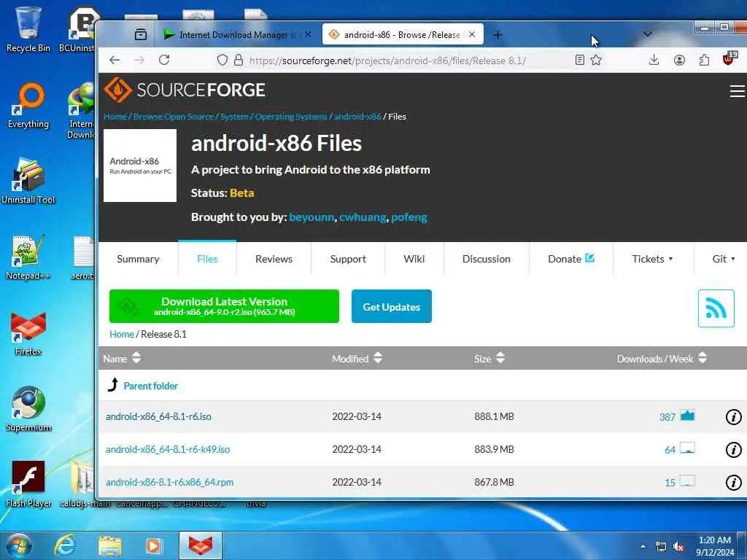Select Supermium desktop shortcut
This screenshot has height=560, width=747.
click(28, 410)
